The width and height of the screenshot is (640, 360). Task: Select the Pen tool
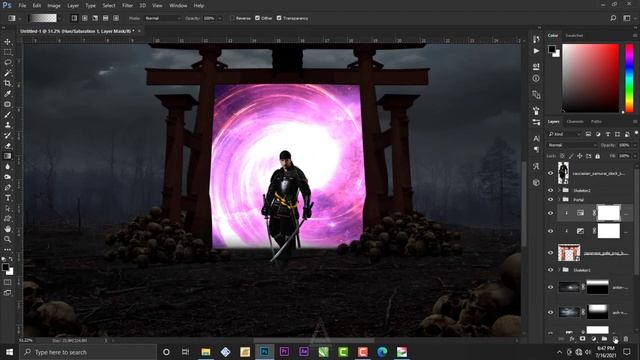point(7,187)
